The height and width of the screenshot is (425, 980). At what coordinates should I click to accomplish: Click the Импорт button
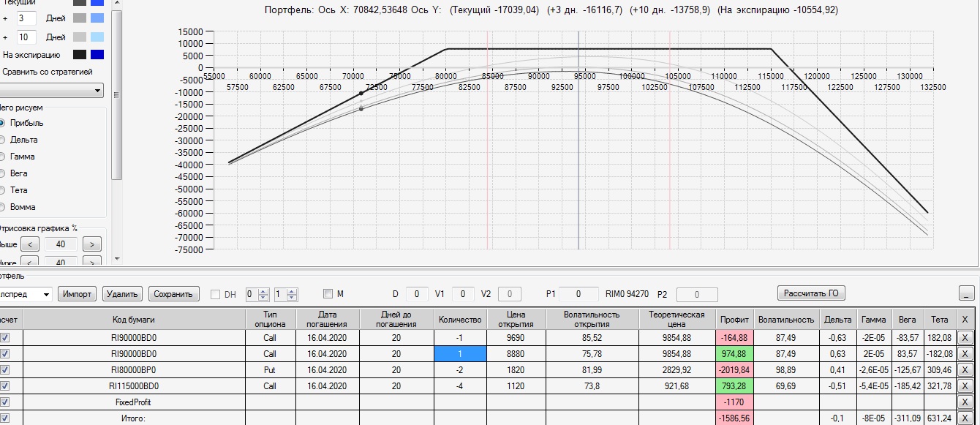[77, 294]
